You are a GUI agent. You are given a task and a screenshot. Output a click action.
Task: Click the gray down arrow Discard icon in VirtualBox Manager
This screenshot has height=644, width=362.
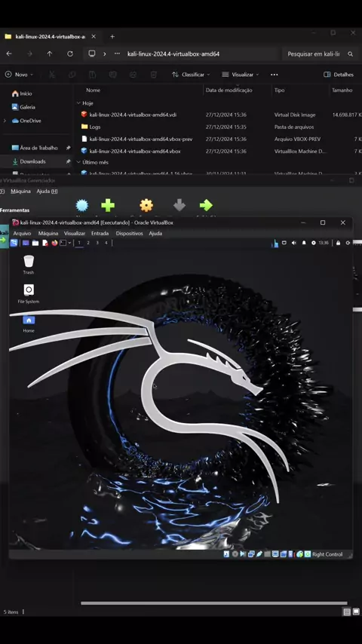(179, 205)
